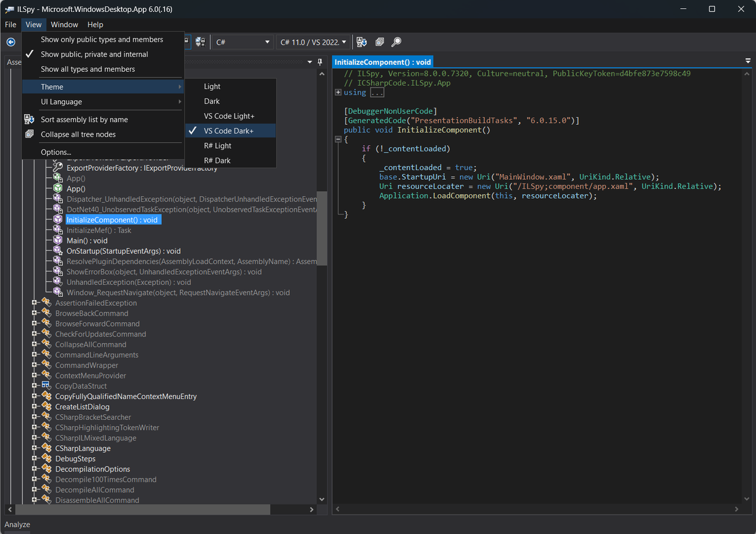Open Options from the View menu
The width and height of the screenshot is (756, 534).
pyautogui.click(x=55, y=152)
